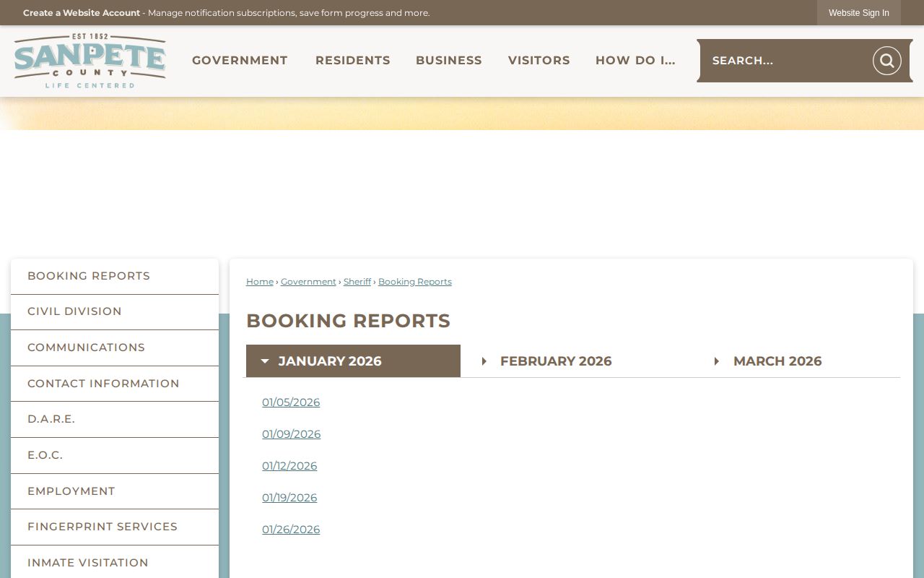Open the Business menu
Screen dimensions: 924x578
449,61
